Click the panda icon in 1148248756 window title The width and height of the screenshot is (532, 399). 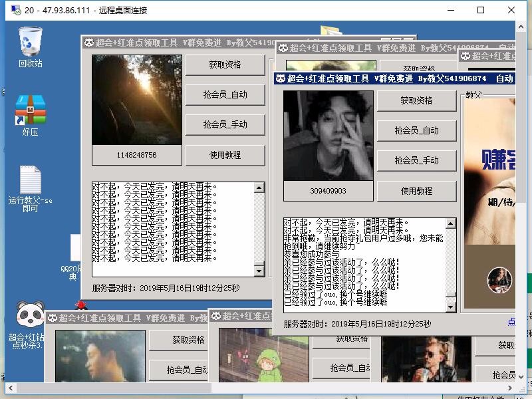(89, 43)
